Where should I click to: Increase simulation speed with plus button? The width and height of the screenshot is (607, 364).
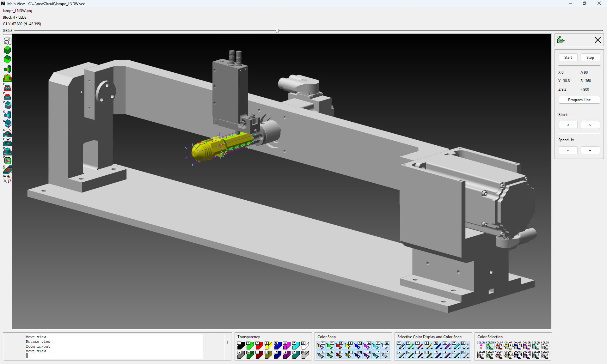pyautogui.click(x=590, y=150)
